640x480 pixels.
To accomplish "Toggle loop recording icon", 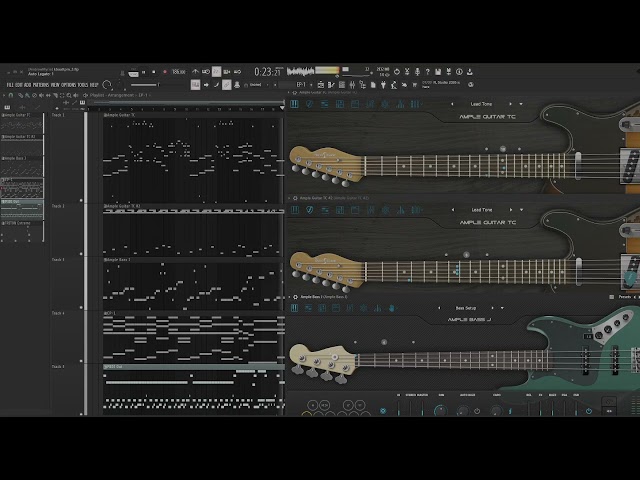I will click(238, 72).
